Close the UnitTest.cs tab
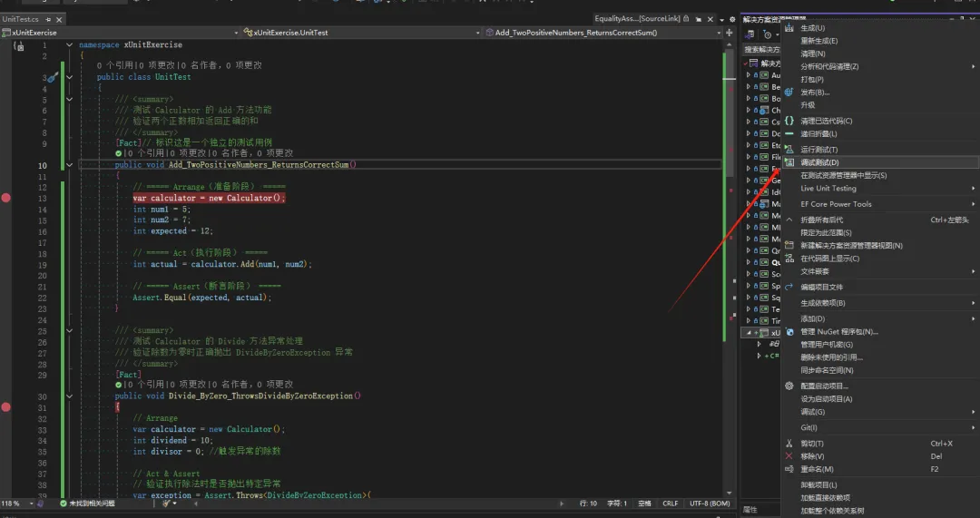 coord(59,19)
